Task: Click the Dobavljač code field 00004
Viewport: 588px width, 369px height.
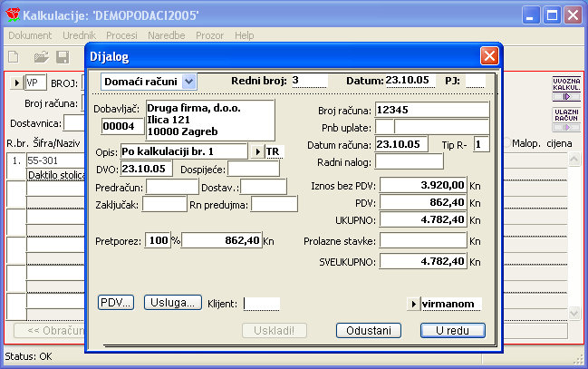Action: [x=123, y=126]
